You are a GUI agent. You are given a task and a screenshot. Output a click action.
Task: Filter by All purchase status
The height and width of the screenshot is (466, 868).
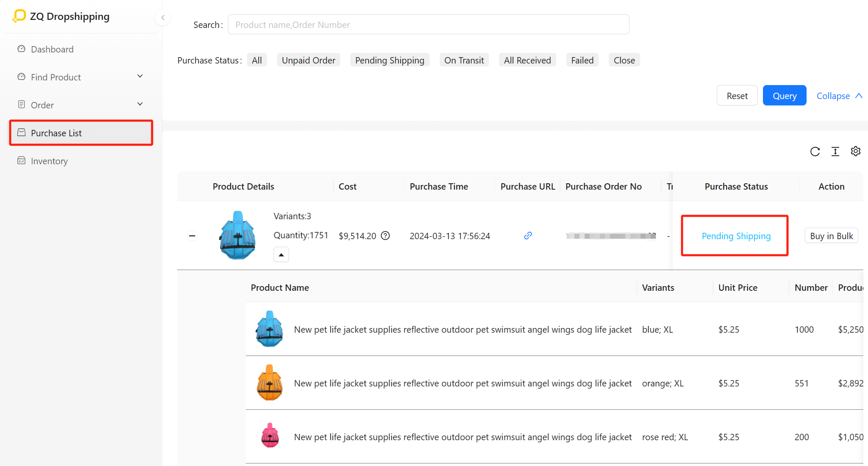257,60
